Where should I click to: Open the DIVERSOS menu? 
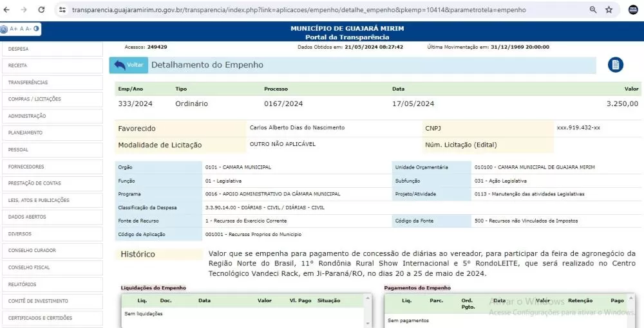(52, 233)
